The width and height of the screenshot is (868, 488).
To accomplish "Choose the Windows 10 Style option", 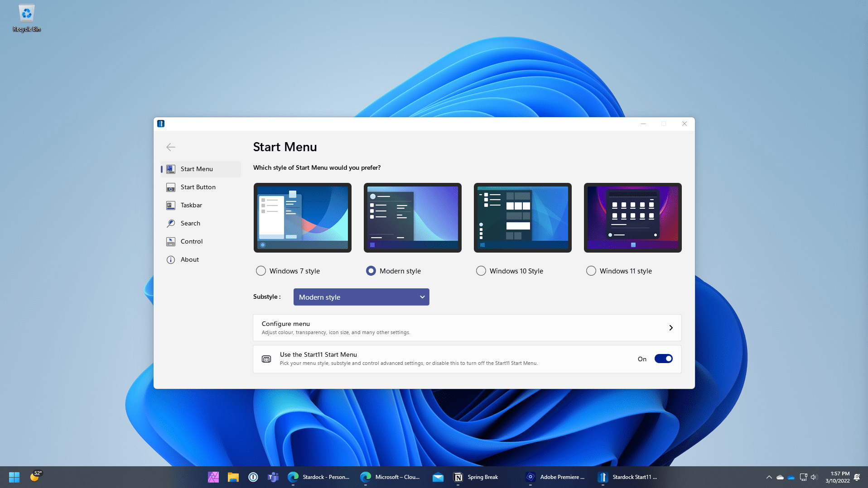I will point(481,271).
